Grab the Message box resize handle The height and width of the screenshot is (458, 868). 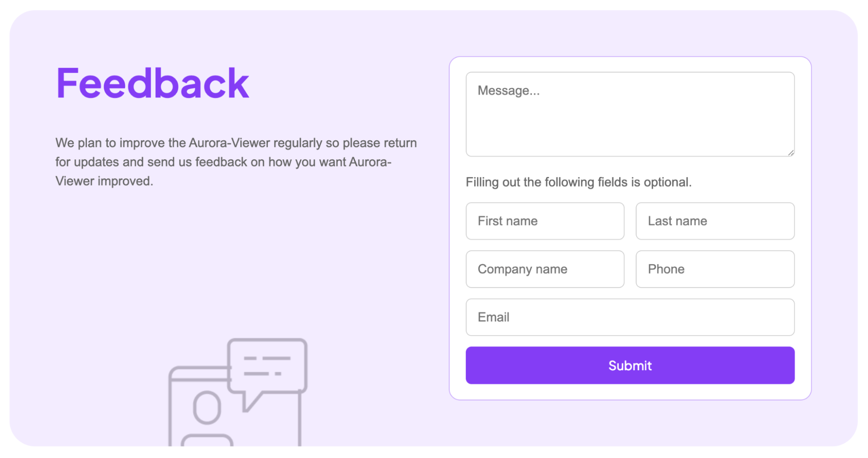pos(791,153)
